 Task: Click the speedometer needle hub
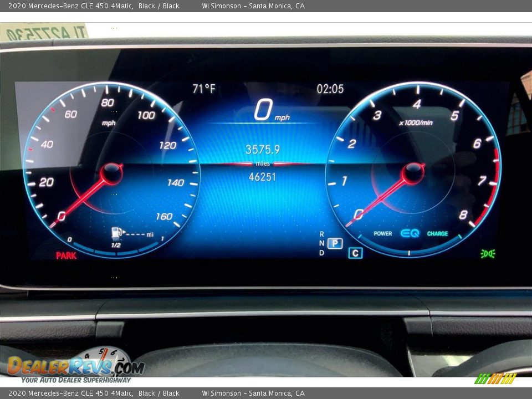112,173
